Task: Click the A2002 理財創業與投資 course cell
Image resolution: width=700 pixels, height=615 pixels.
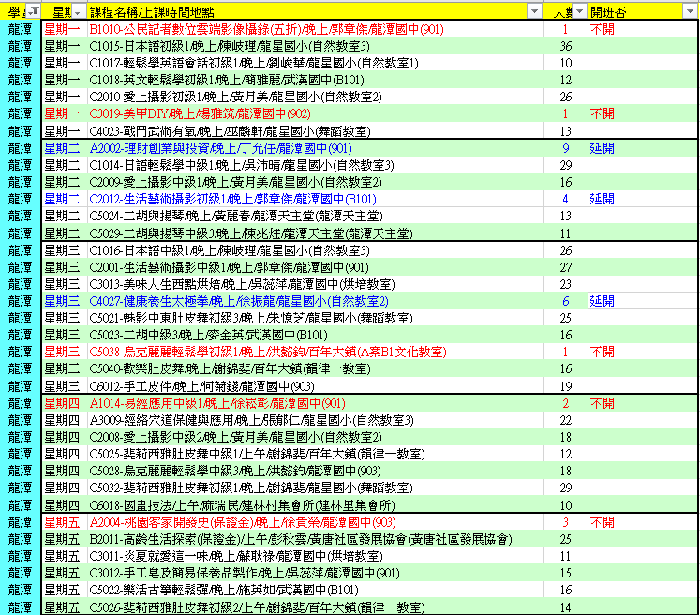Action: [x=221, y=148]
